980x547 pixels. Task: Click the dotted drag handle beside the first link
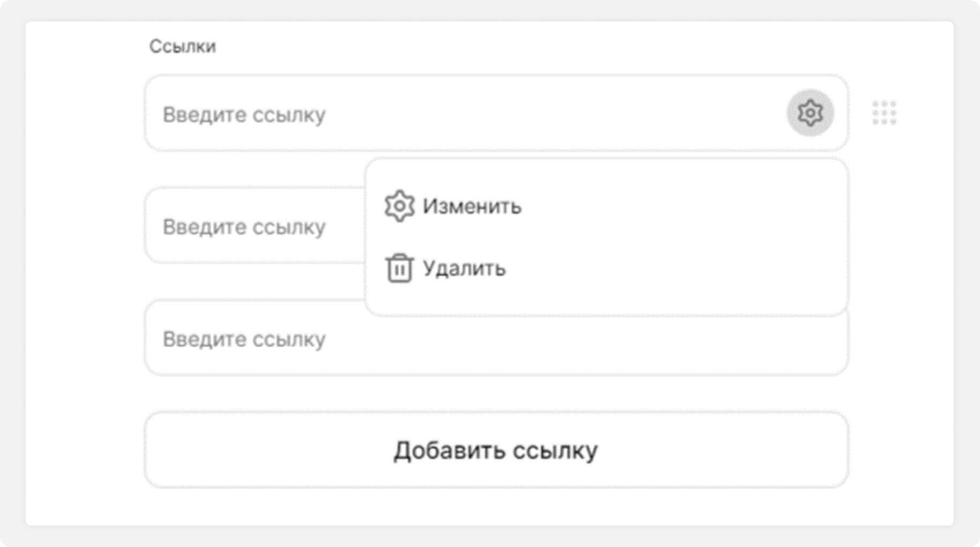click(884, 113)
